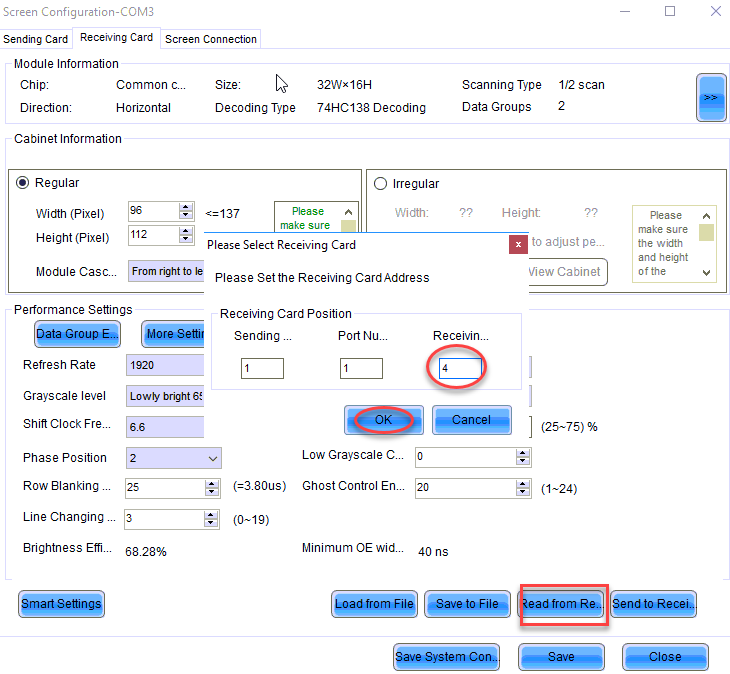The height and width of the screenshot is (674, 730).
Task: Decrease Low Grayscale Compensation value
Action: [x=523, y=461]
